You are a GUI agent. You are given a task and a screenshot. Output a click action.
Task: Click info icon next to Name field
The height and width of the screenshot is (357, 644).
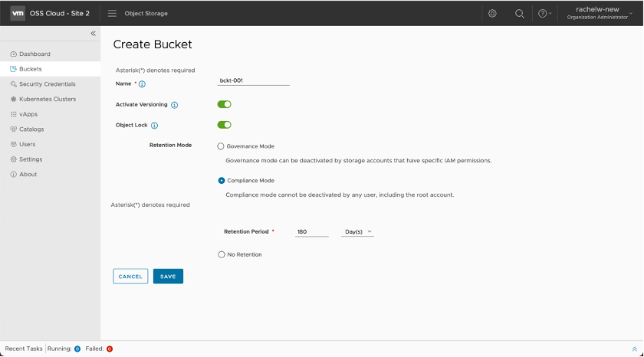143,84
